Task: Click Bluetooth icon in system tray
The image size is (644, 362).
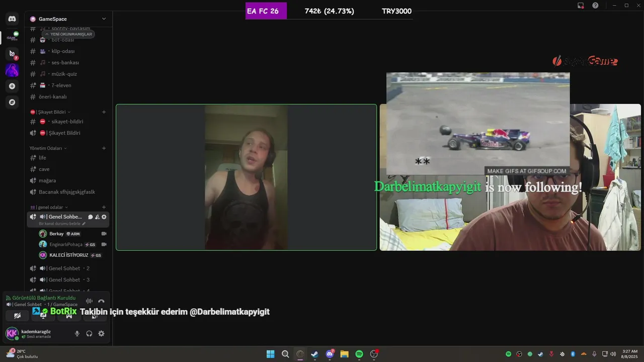Action: coord(573,354)
